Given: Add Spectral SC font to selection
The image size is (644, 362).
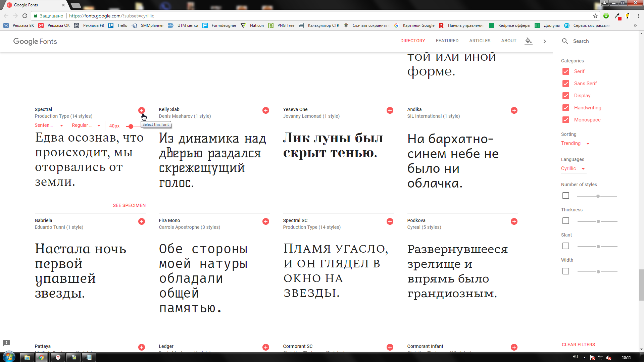Looking at the screenshot, I should click(x=390, y=221).
